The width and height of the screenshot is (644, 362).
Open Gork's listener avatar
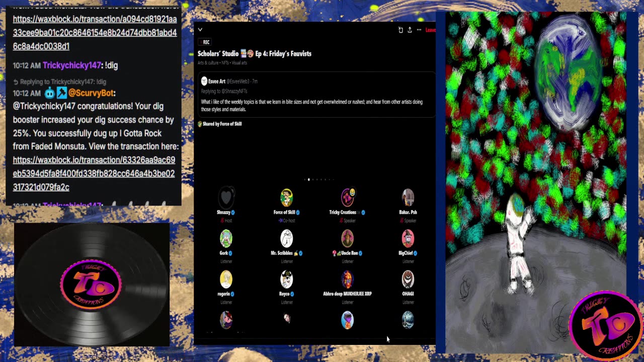click(226, 238)
